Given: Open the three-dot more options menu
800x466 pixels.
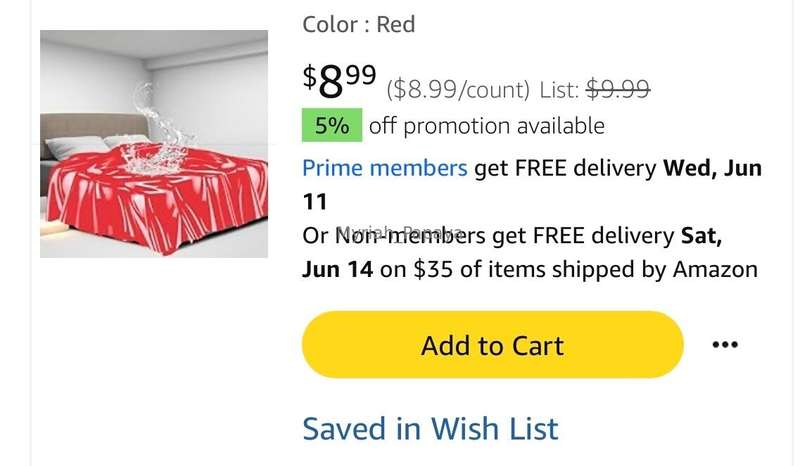Looking at the screenshot, I should (725, 345).
